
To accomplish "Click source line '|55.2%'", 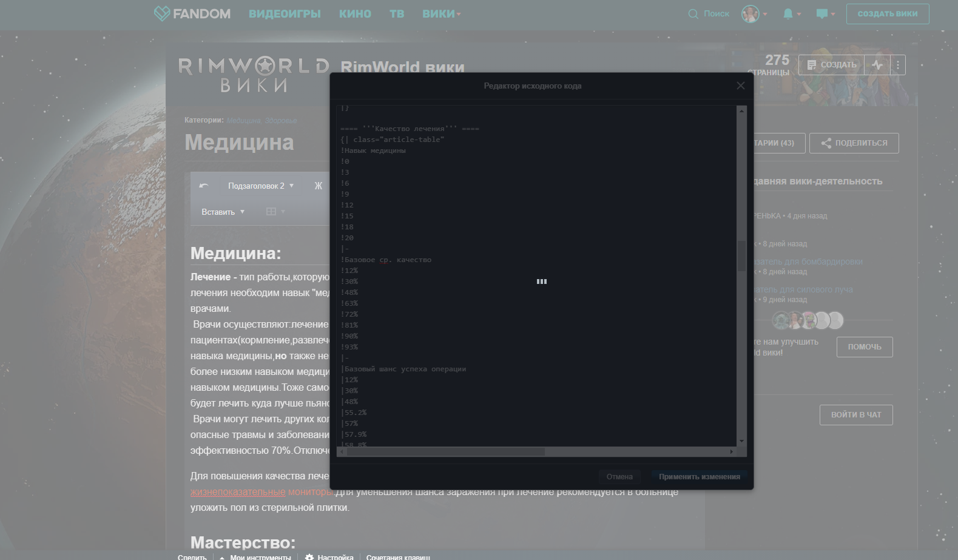I will [354, 413].
